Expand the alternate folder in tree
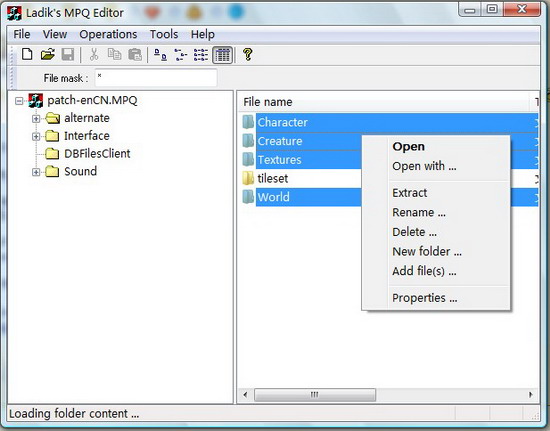This screenshot has width=550, height=431. coord(36,119)
